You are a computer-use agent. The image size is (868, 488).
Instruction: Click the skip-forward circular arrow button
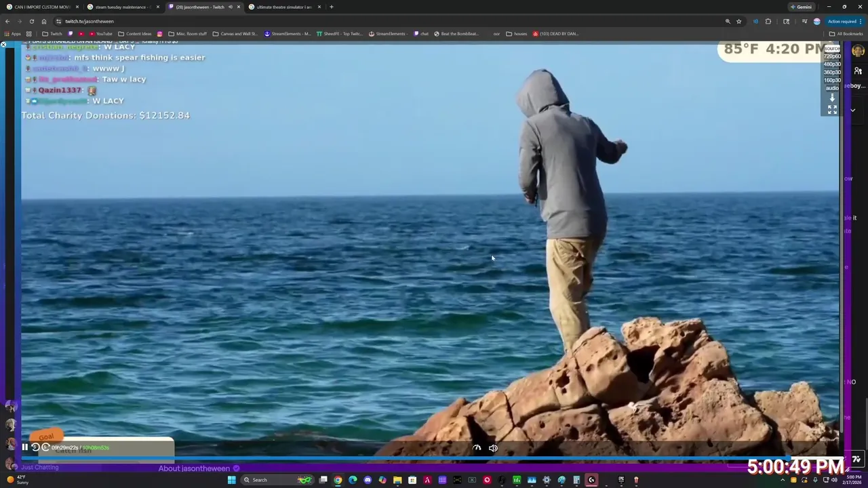pyautogui.click(x=45, y=447)
